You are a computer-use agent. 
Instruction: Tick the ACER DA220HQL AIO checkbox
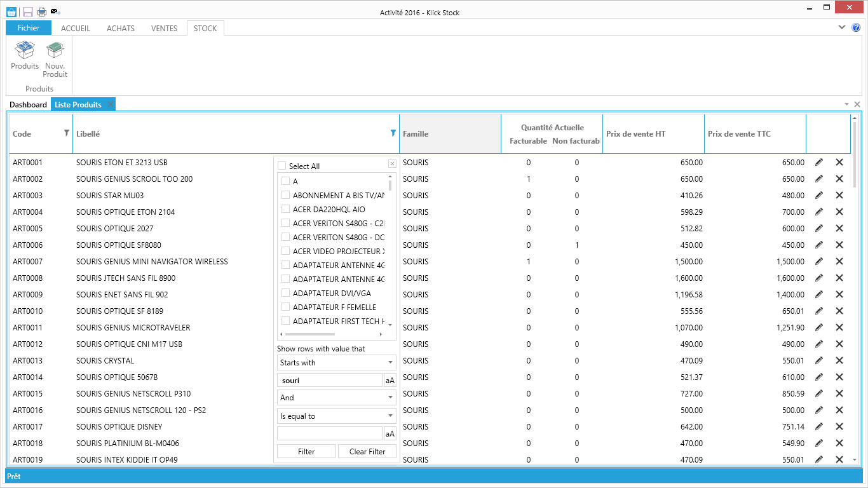[x=285, y=209]
